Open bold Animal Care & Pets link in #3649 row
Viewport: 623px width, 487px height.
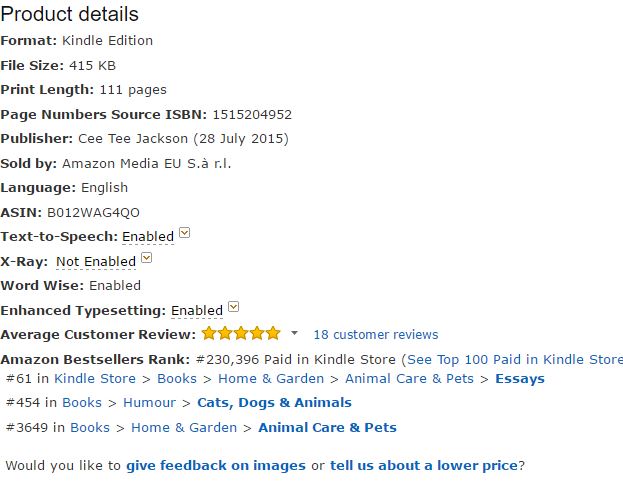click(327, 427)
